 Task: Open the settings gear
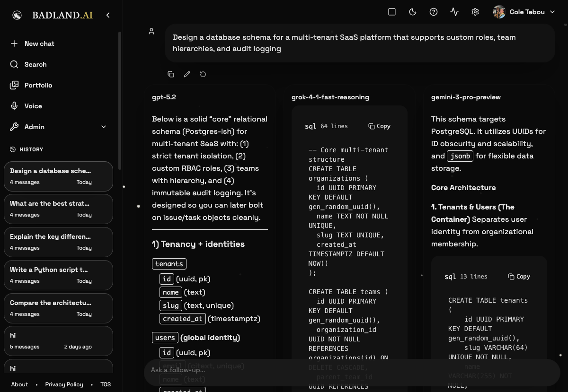(475, 12)
